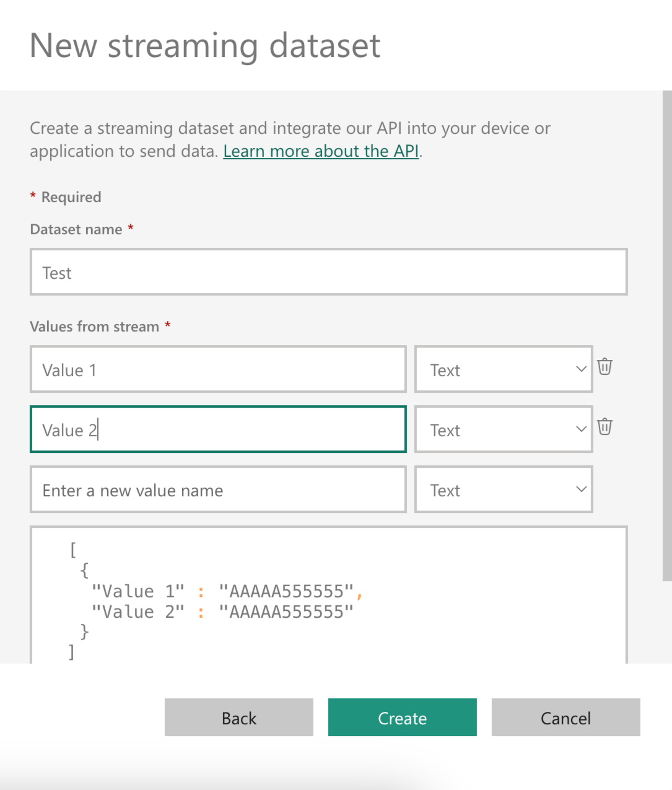This screenshot has height=790, width=672.
Task: Click the 'Dataset name' label
Action: pos(76,229)
